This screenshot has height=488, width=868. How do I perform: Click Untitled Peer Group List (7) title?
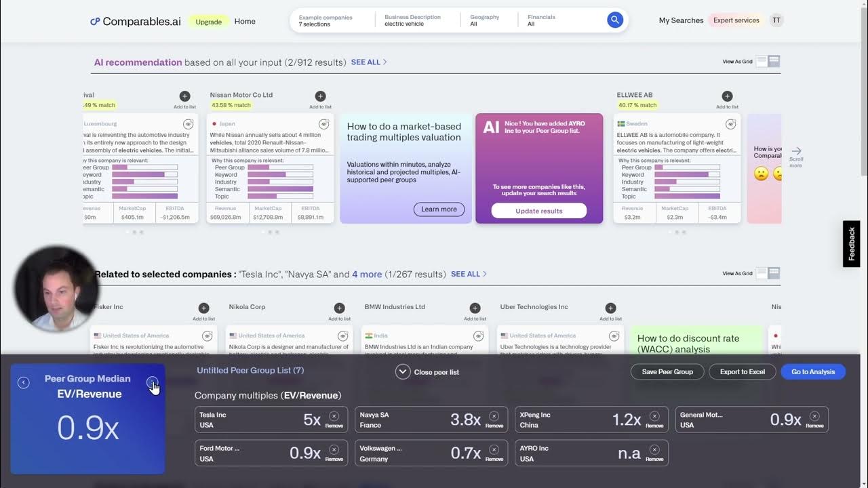coord(250,371)
